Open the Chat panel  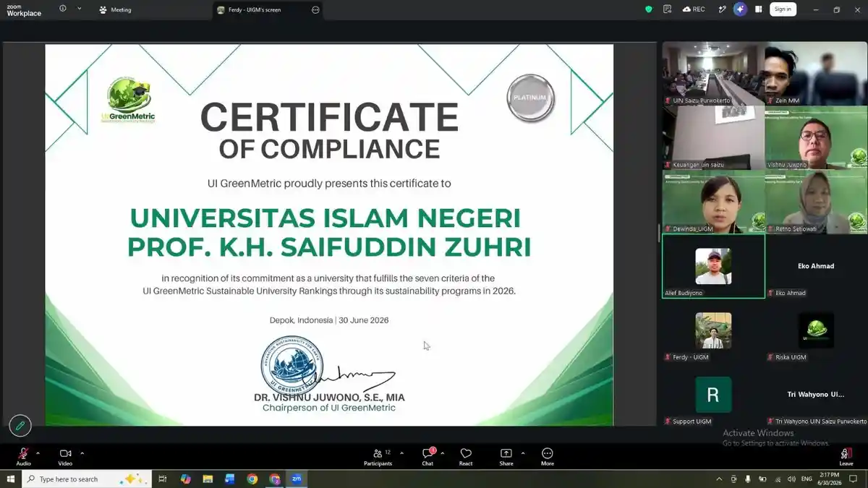[427, 456]
